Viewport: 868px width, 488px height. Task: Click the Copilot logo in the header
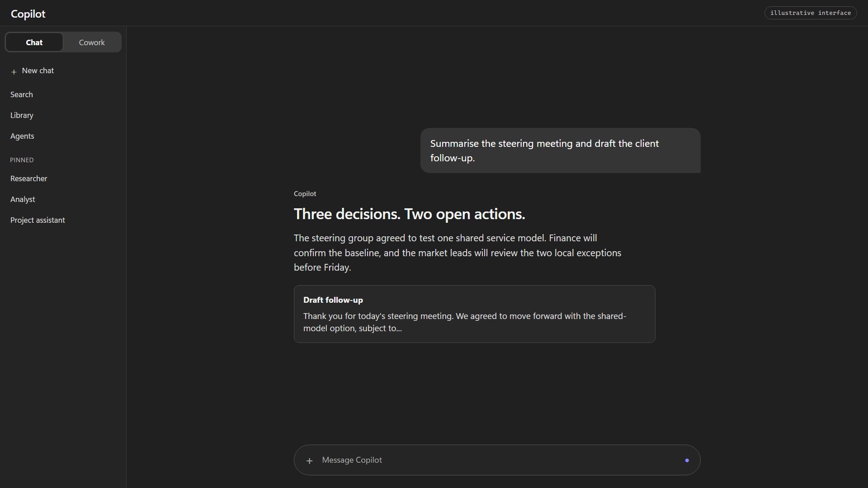(28, 14)
